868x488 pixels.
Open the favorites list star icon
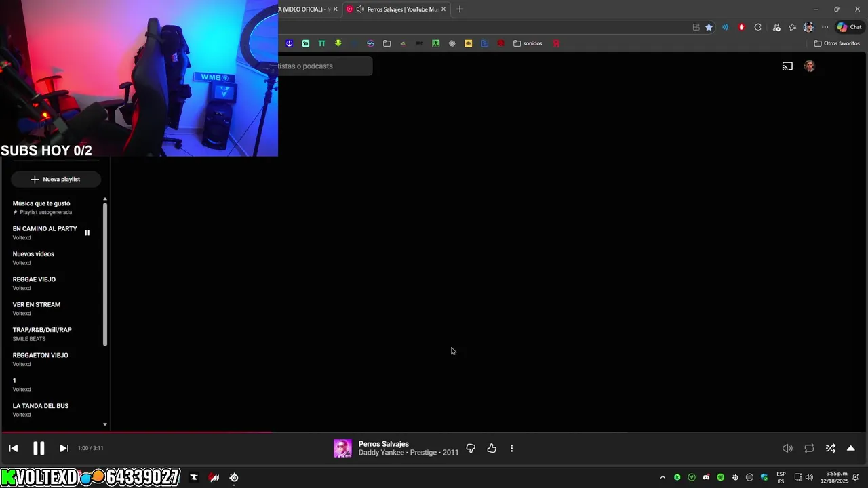click(x=792, y=27)
